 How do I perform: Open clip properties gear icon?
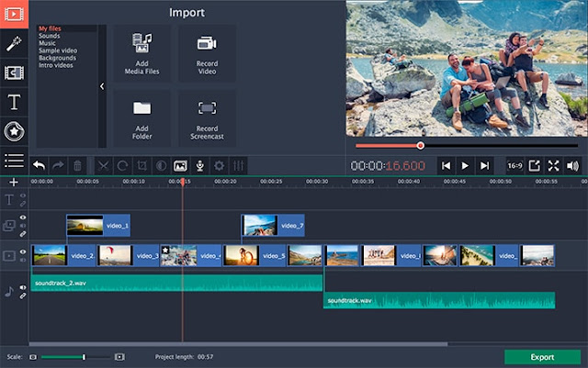click(x=220, y=165)
